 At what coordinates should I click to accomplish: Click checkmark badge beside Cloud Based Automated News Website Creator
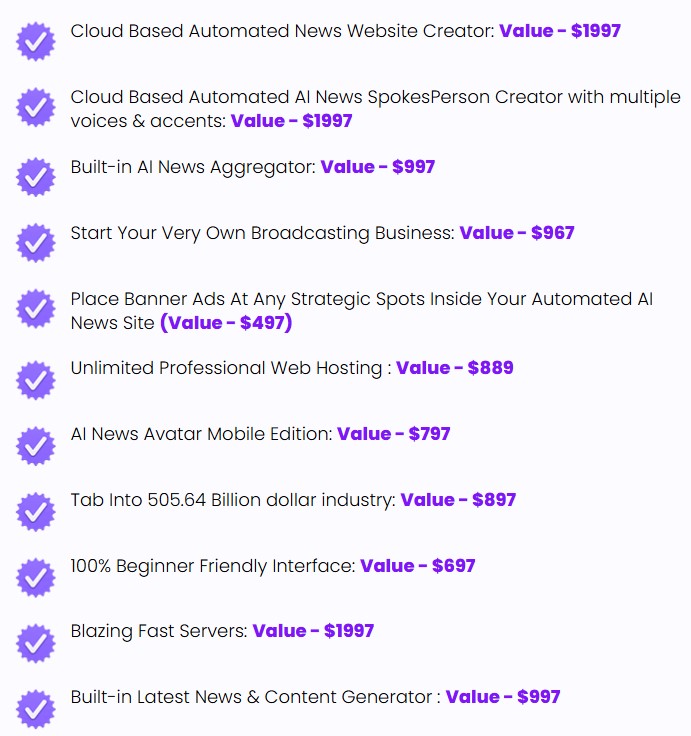pyautogui.click(x=36, y=42)
